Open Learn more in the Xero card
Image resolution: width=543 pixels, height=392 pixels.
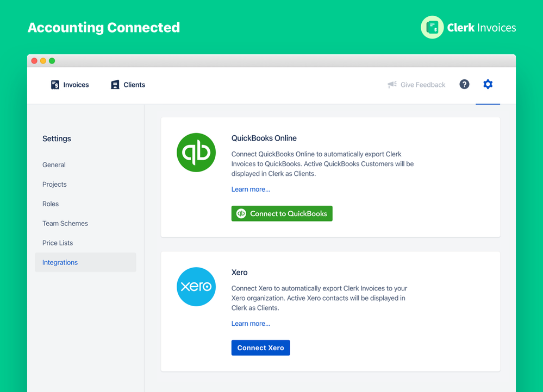point(251,323)
